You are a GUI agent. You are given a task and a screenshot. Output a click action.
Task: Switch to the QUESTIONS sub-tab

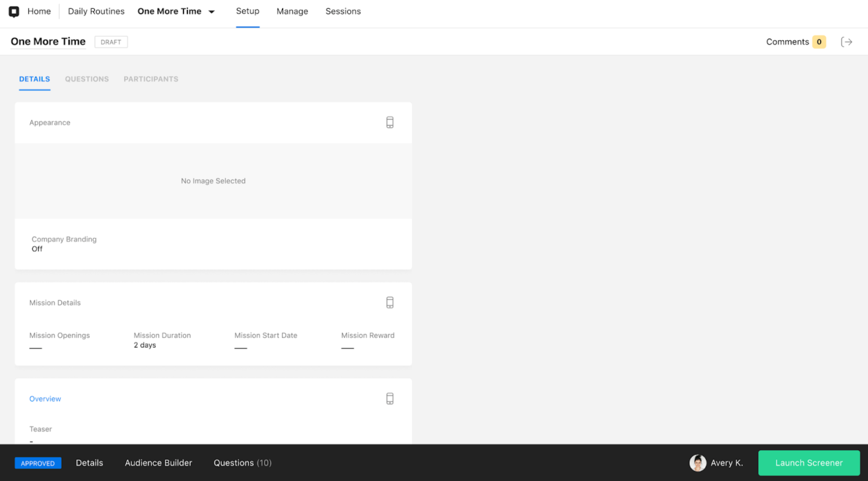pos(87,79)
